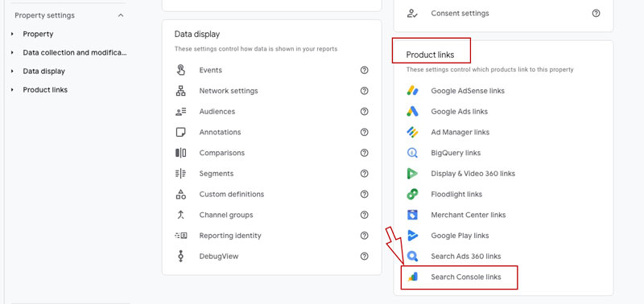Click the Search Console logo icon
The image size is (644, 304).
412,277
